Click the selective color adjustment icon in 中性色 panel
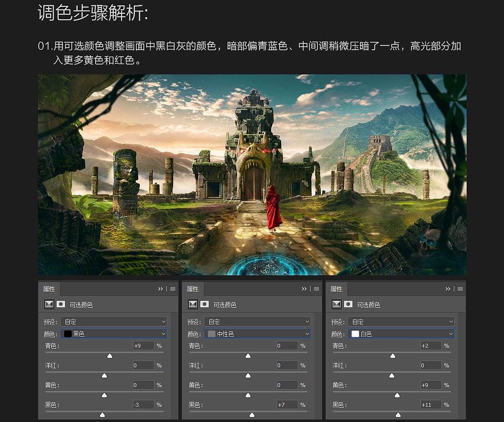 pos(193,304)
